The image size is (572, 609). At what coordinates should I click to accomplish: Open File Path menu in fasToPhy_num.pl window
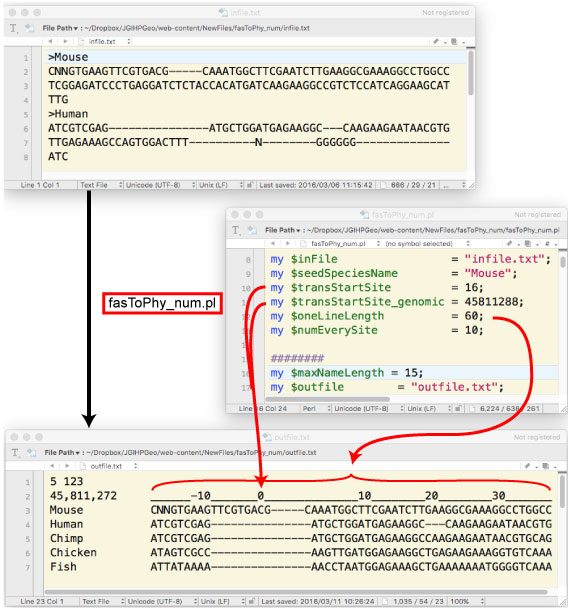click(x=283, y=230)
